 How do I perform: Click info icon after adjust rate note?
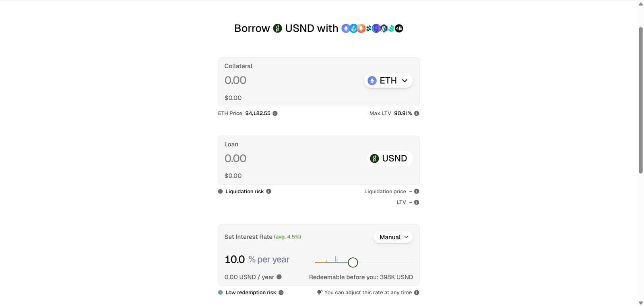tap(417, 293)
